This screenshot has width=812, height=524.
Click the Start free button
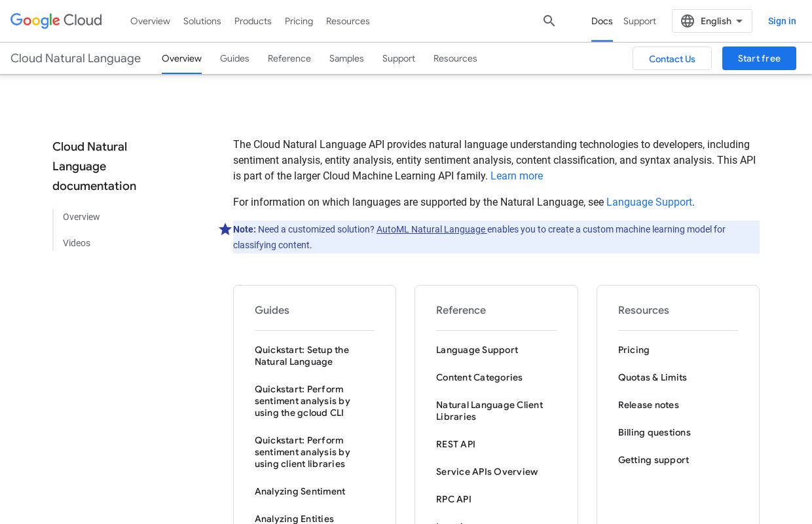coord(759,58)
